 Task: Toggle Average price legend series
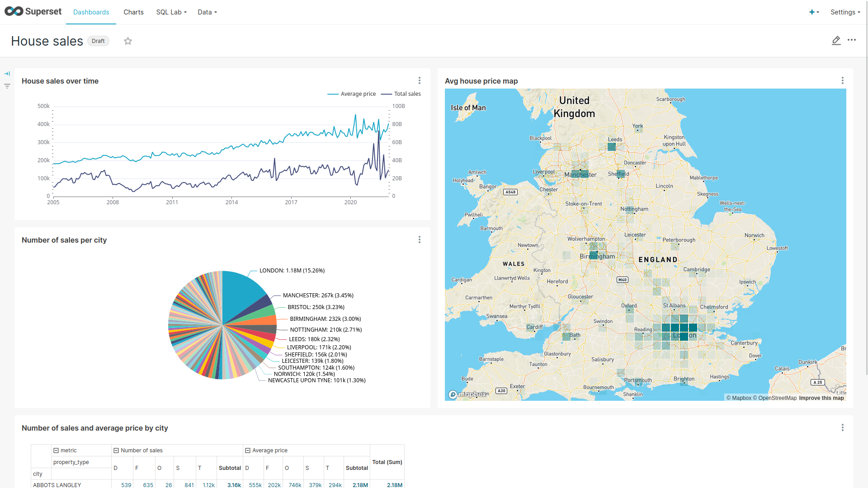point(352,94)
